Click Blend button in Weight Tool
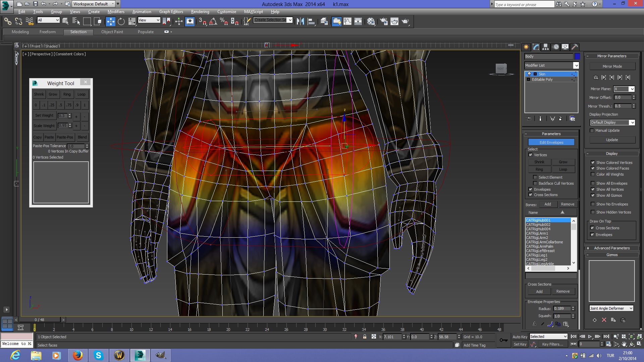The width and height of the screenshot is (644, 362). point(82,137)
